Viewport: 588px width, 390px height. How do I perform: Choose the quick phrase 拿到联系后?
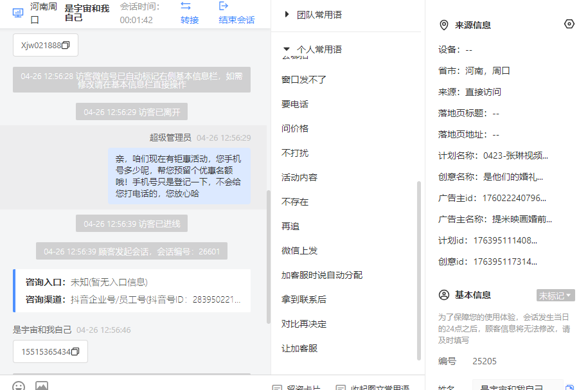[304, 299]
